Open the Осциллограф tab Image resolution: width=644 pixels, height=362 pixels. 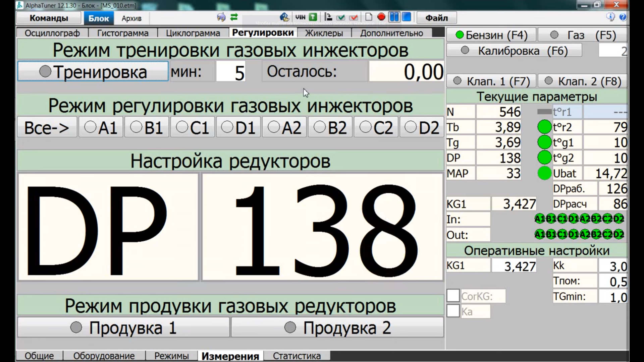pyautogui.click(x=52, y=33)
